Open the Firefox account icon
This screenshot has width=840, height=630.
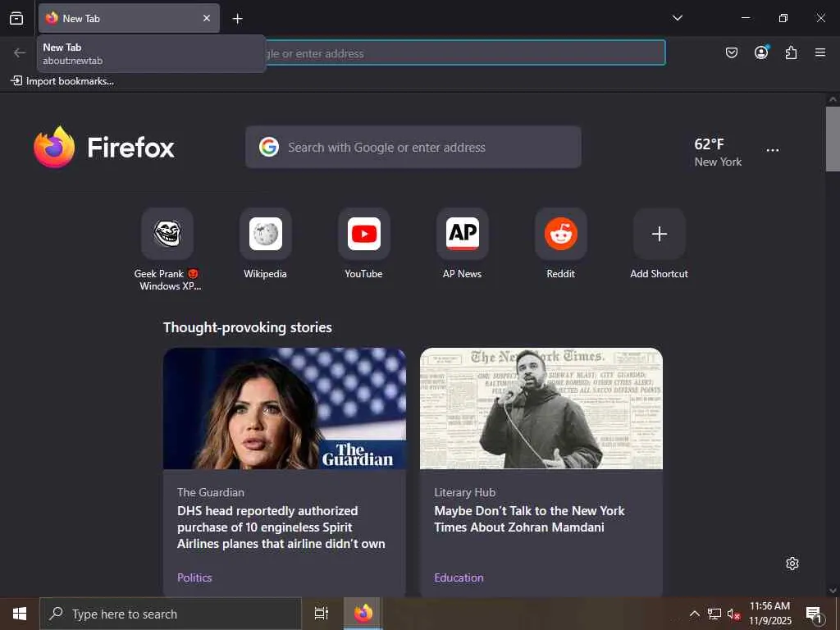761,52
